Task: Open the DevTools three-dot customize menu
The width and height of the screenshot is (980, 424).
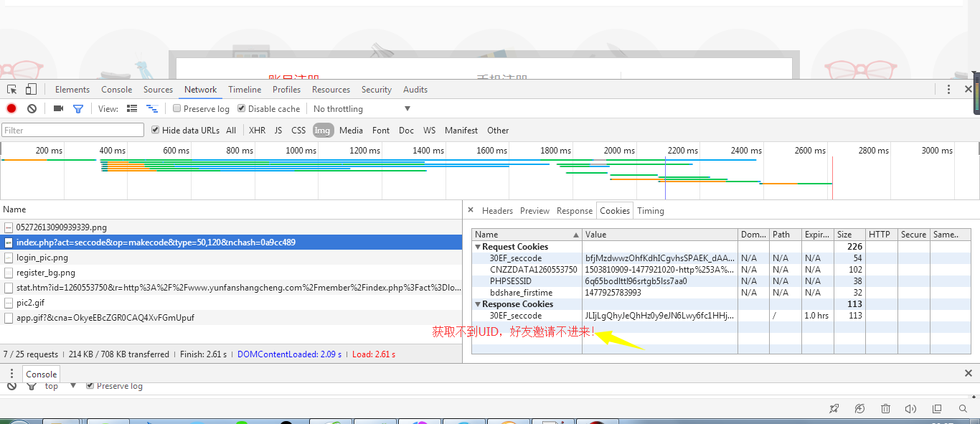Action: coord(948,90)
